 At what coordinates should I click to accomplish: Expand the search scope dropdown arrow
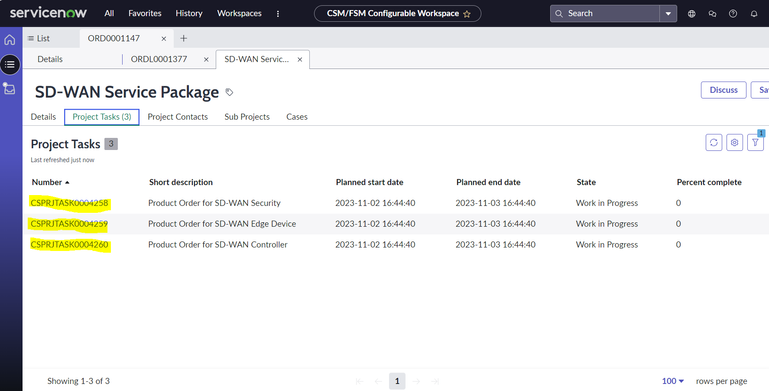coord(668,13)
